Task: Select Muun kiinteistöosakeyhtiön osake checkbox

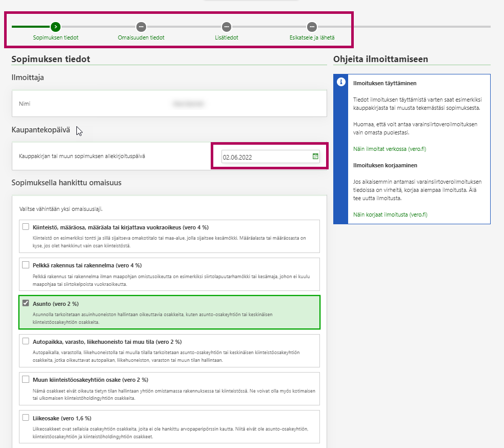Action: [26, 379]
